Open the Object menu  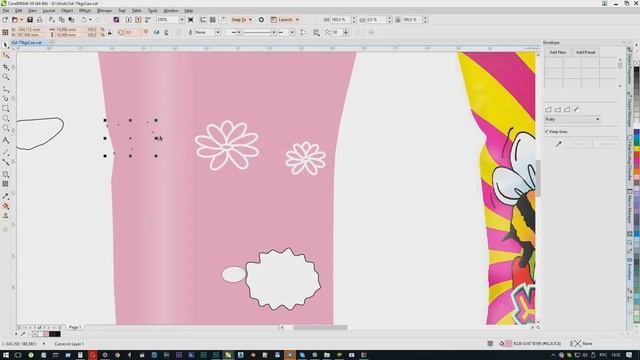[x=67, y=11]
